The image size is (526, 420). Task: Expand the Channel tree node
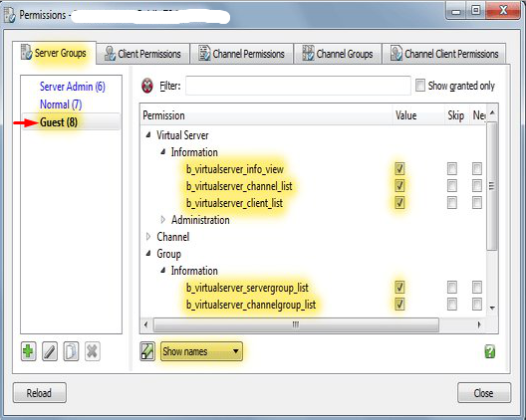(147, 236)
